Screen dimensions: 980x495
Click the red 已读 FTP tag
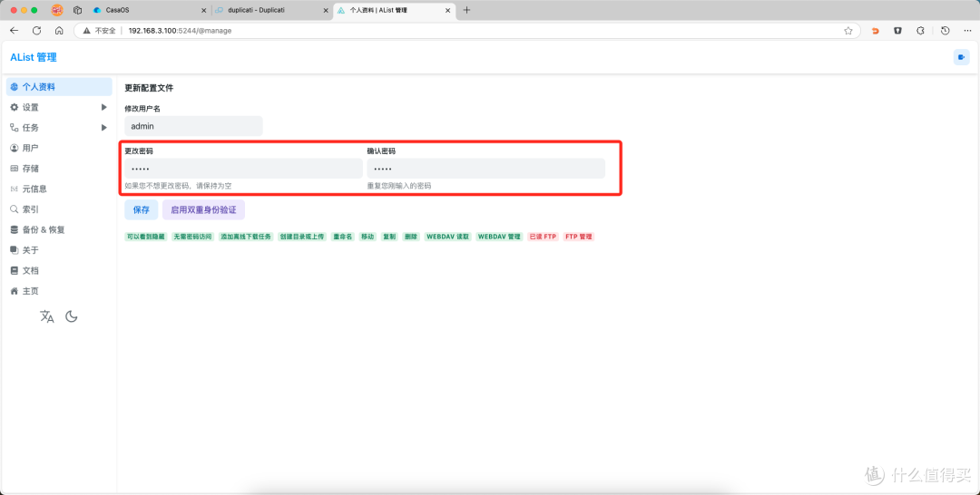coord(543,237)
